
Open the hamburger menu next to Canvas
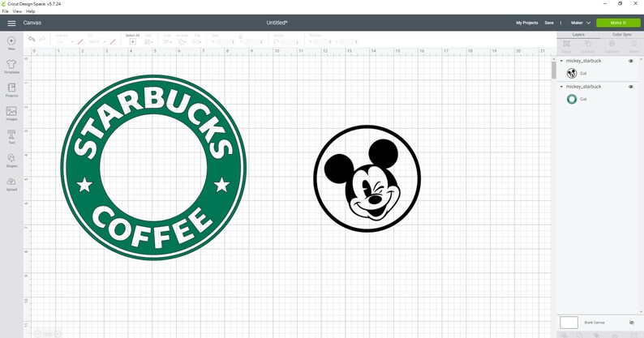(11, 23)
